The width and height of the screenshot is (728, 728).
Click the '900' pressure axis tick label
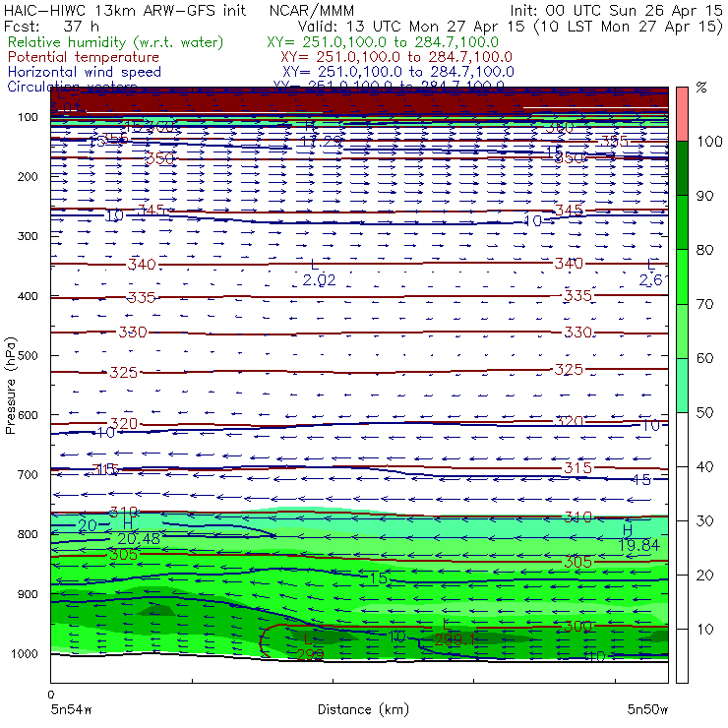coord(28,594)
